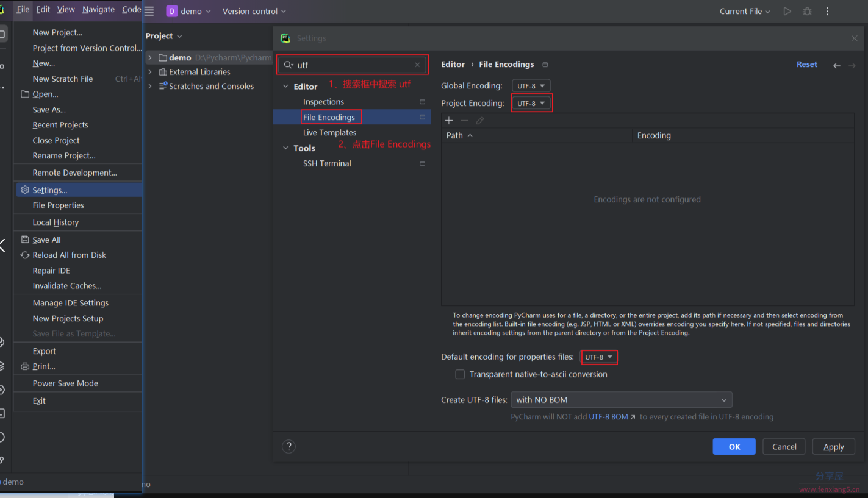Screen dimensions: 868x498
Task: Clear the utf search text with X
Action: coord(417,65)
